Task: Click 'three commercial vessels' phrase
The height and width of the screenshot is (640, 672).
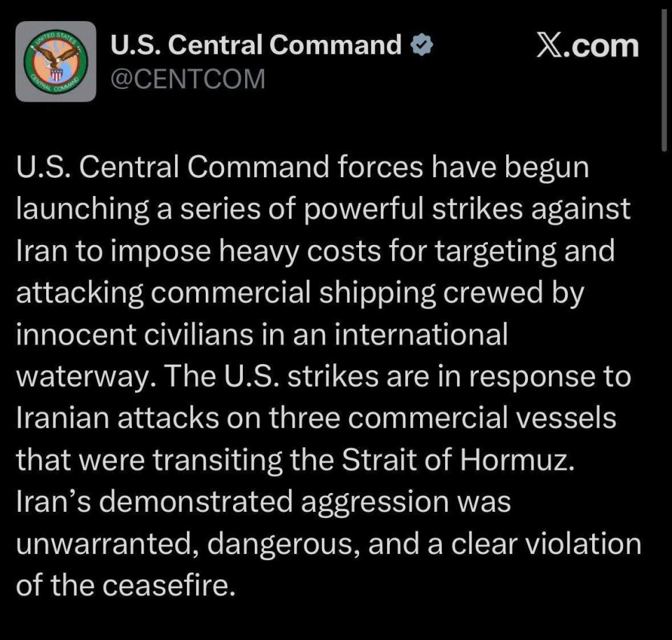Action: 442,418
